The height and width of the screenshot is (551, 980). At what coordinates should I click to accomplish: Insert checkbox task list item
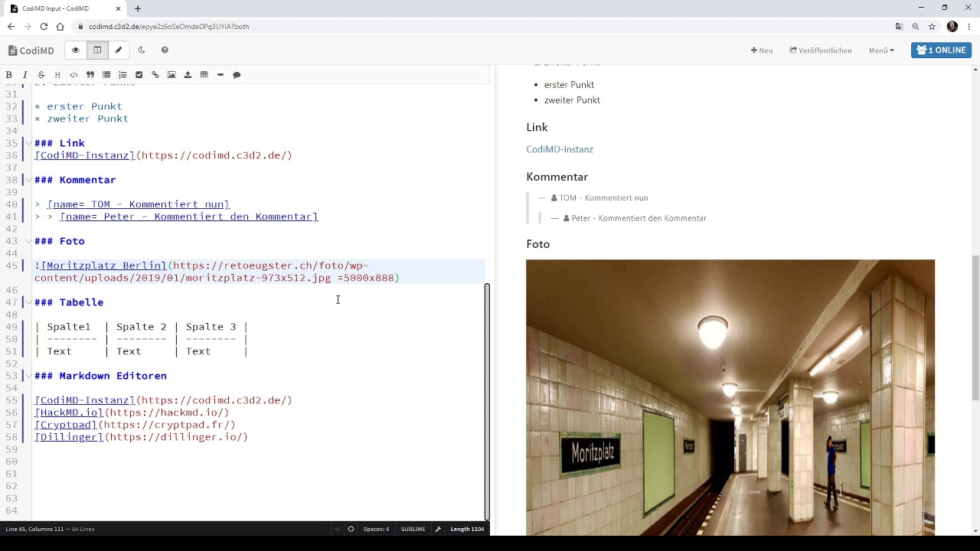pyautogui.click(x=139, y=75)
